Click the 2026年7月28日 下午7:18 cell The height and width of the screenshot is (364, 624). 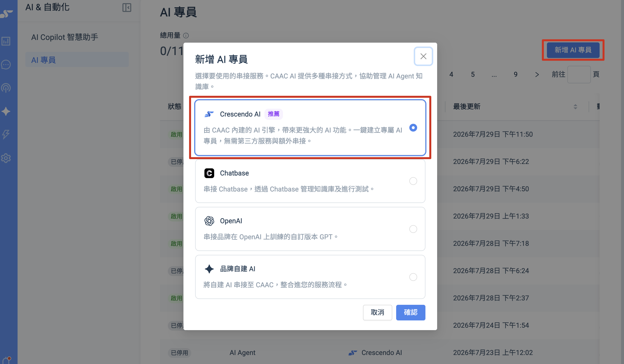click(x=491, y=243)
